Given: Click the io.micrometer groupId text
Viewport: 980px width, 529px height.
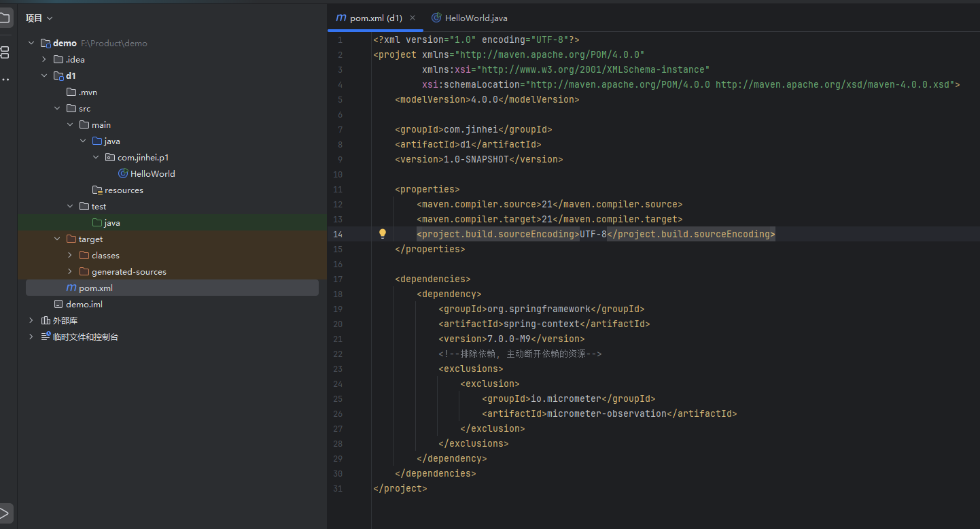Looking at the screenshot, I should click(x=566, y=398).
